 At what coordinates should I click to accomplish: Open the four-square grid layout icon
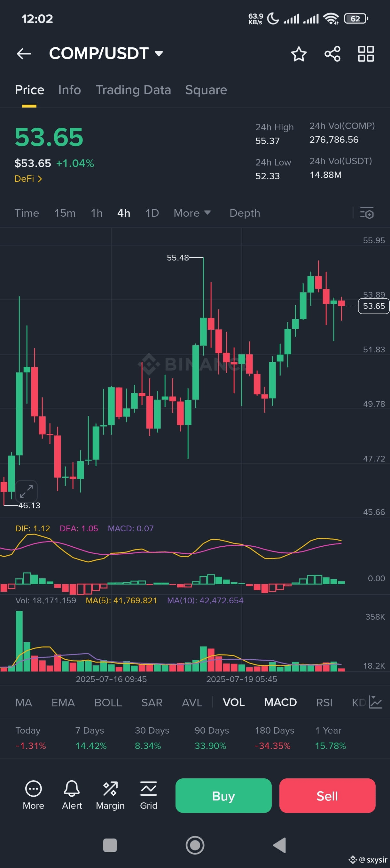(x=366, y=54)
